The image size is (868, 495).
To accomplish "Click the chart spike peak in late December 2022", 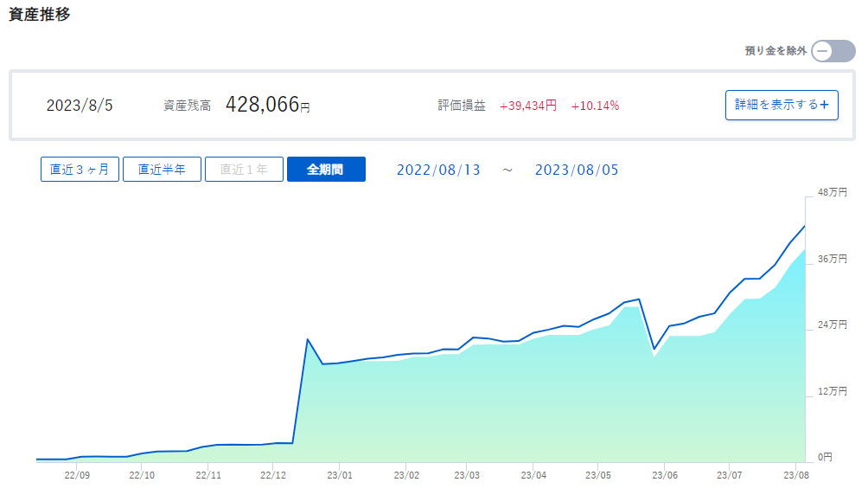I will 308,339.
